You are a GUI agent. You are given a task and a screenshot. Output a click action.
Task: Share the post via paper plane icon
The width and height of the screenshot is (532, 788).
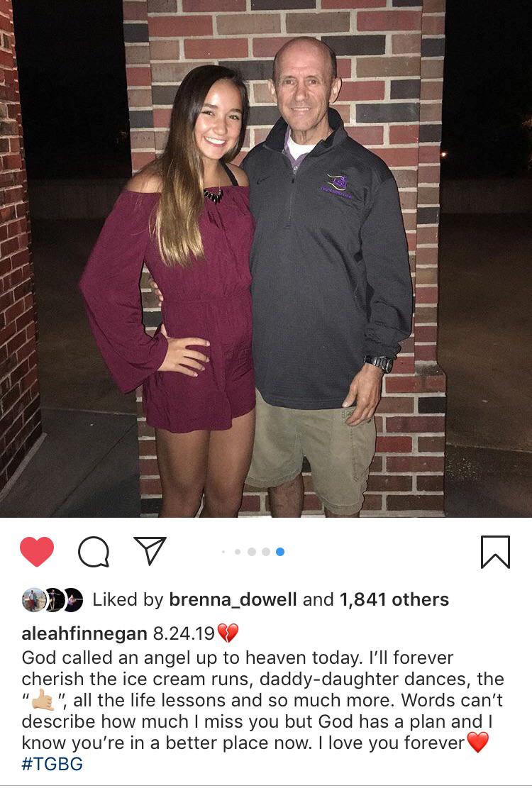tap(150, 550)
